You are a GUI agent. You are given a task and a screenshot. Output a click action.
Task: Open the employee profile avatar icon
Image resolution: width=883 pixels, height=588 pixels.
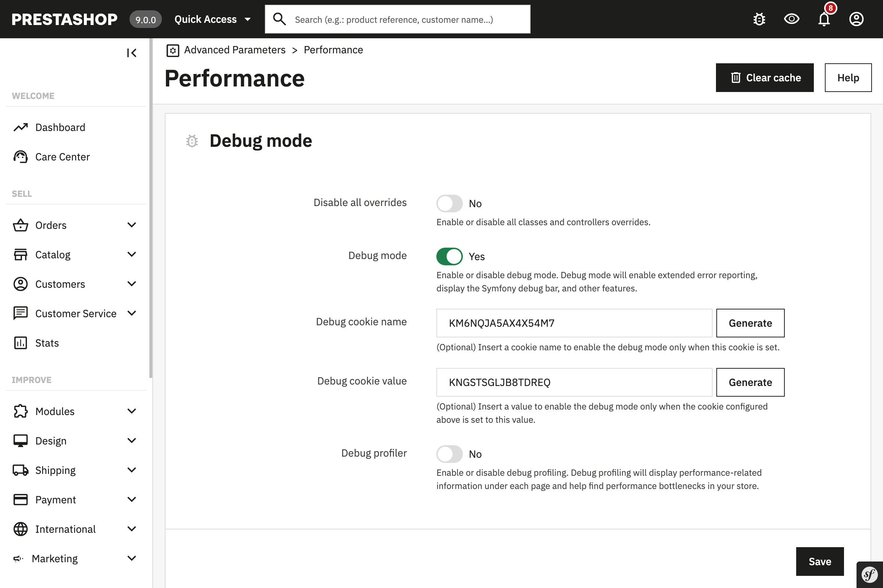pyautogui.click(x=856, y=19)
